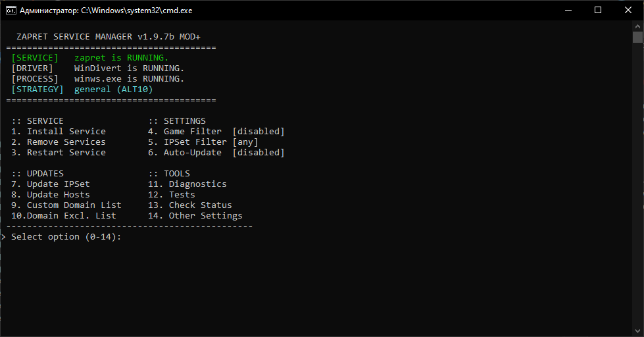Click the scrollbar up arrow
This screenshot has height=337, width=644.
point(637,25)
